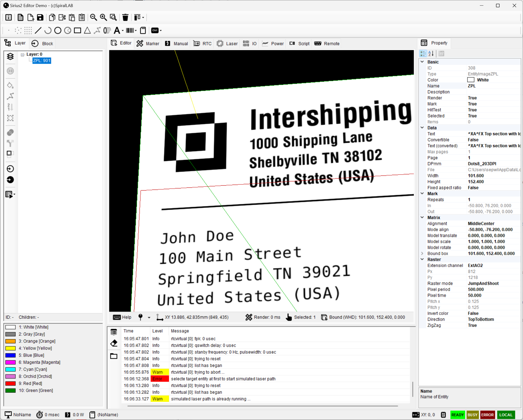Toggle the LOCAL status indicator
Image resolution: width=523 pixels, height=420 pixels.
tap(506, 415)
